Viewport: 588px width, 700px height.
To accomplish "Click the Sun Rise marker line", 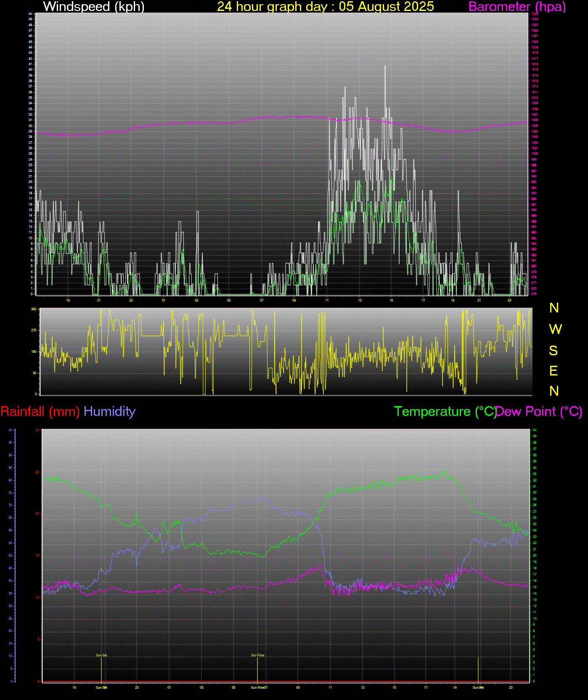I will [257, 668].
